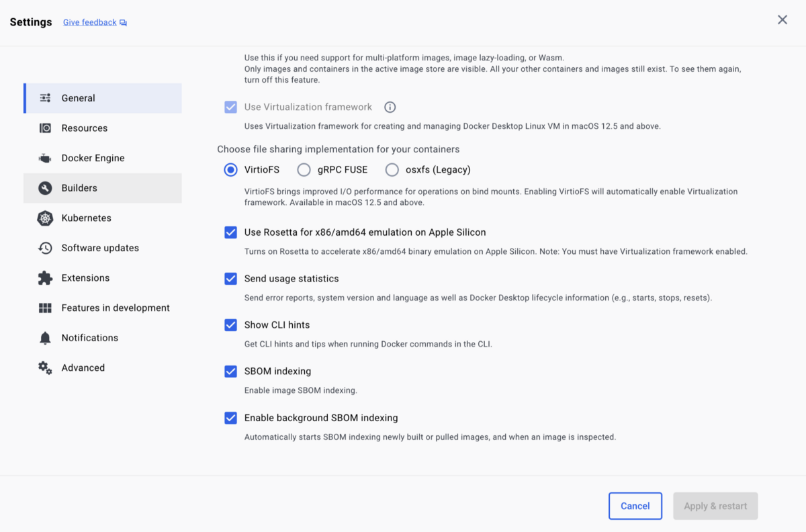
Task: Open the Kubernetes settings tab
Action: 103,218
